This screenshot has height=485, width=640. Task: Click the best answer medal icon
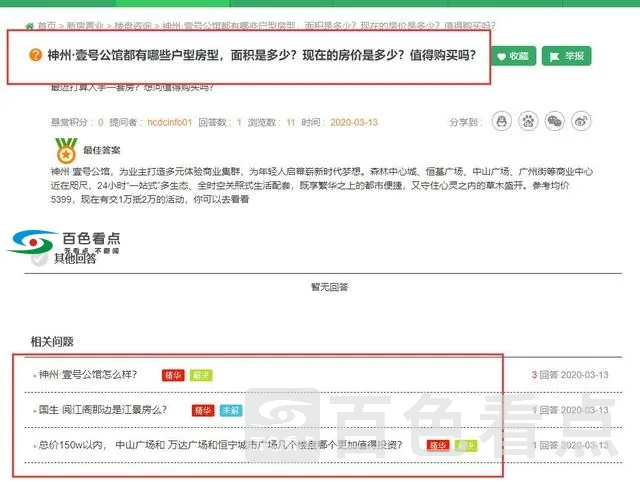tap(66, 150)
